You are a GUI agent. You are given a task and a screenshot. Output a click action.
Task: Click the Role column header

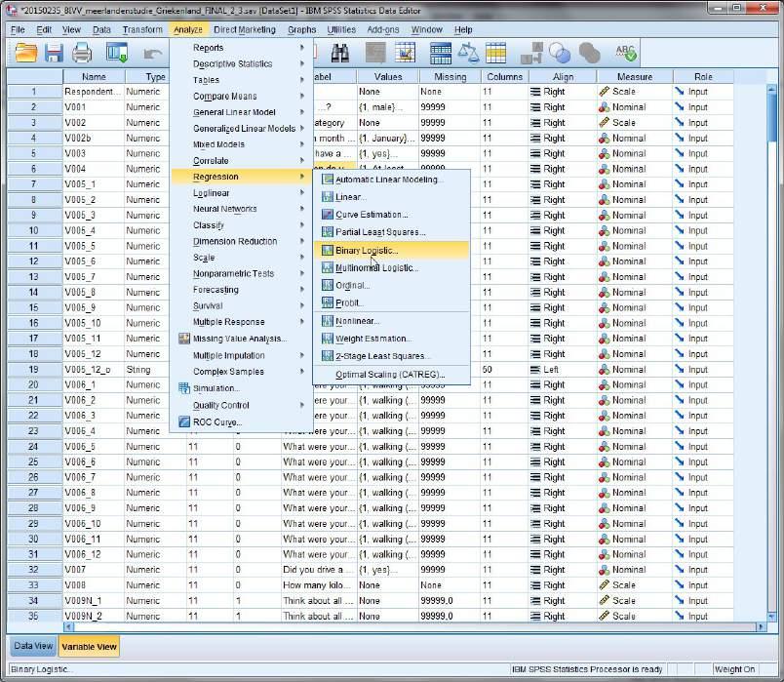click(x=703, y=77)
